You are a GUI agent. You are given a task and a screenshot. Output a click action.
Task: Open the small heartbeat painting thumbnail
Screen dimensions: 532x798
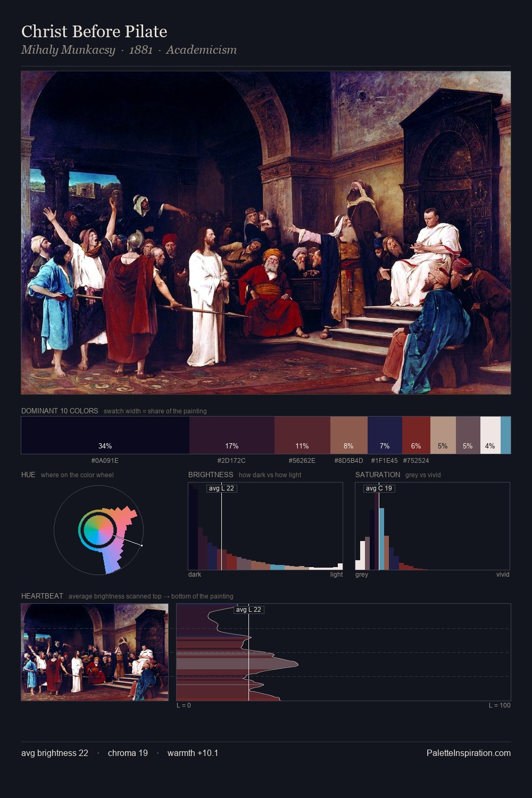click(95, 652)
